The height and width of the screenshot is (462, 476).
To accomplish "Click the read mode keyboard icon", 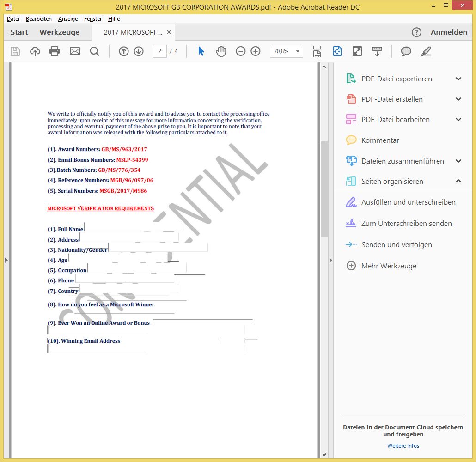I will 377,51.
